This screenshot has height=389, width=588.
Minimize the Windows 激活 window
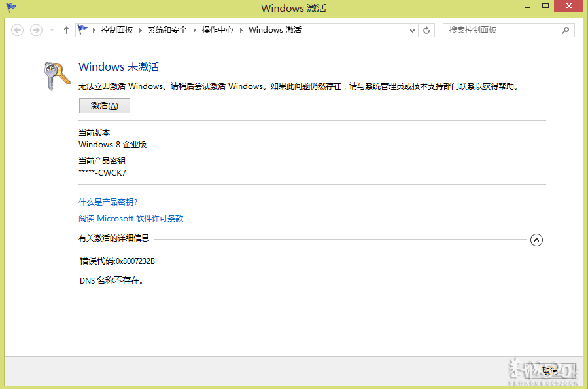point(528,7)
